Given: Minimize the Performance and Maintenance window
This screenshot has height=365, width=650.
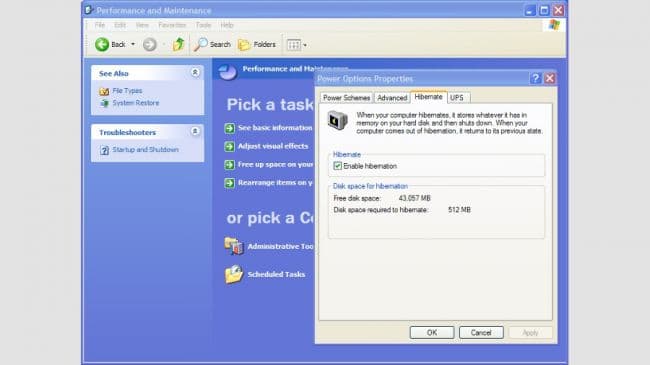Looking at the screenshot, I should [x=530, y=10].
